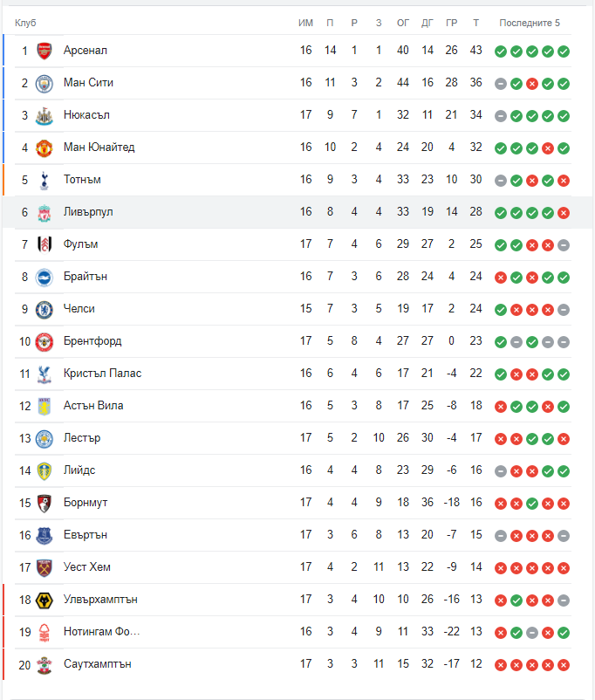This screenshot has width=595, height=700.
Task: Click the Man City club crest
Action: pos(44,84)
